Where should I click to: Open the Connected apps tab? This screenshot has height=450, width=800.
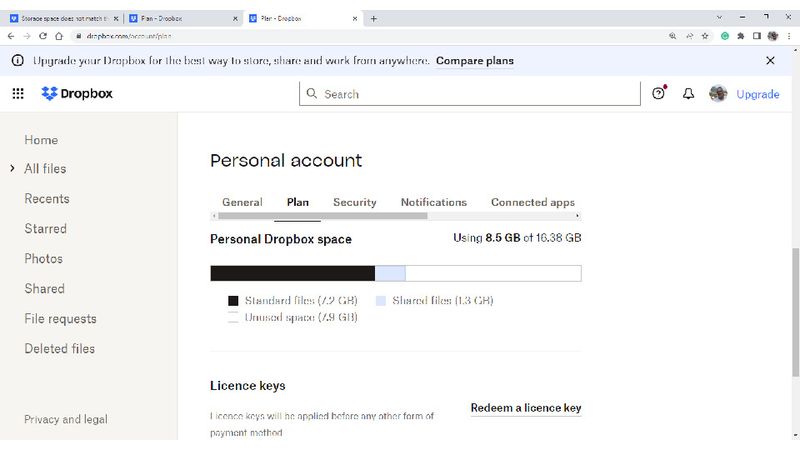[533, 202]
